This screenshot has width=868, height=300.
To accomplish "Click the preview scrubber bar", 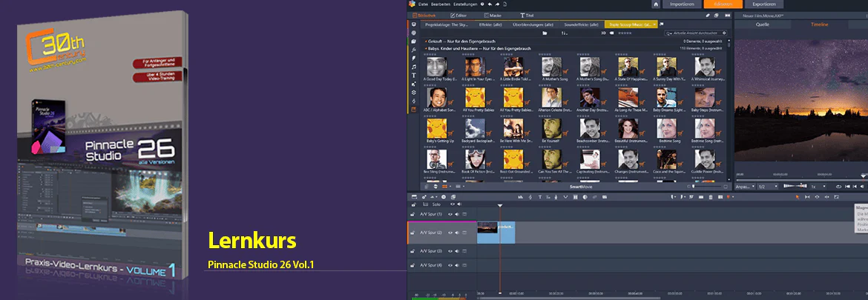I will coord(801,179).
